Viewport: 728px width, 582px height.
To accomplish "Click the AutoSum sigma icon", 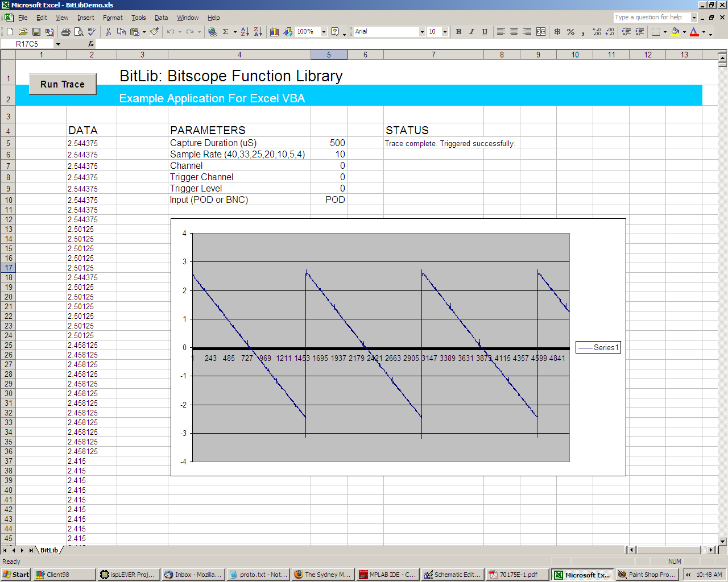I will [x=226, y=32].
